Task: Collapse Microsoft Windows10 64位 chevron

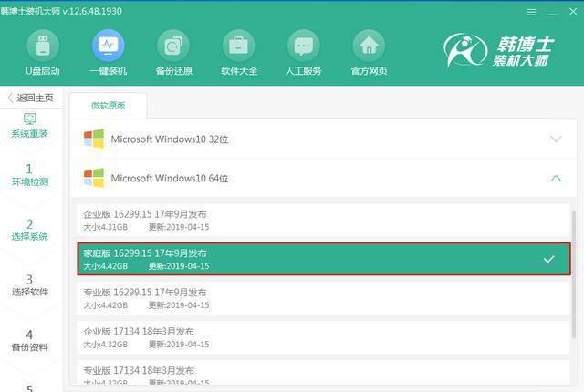Action: tap(556, 178)
